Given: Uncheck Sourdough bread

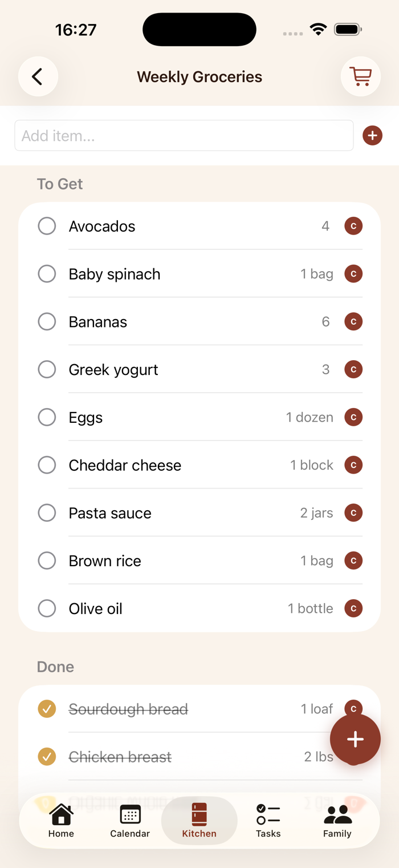Looking at the screenshot, I should tap(47, 709).
